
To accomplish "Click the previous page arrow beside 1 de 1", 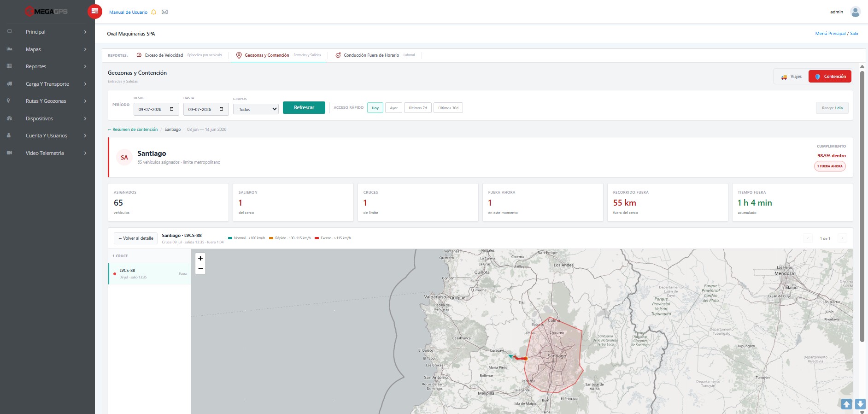I will 808,238.
